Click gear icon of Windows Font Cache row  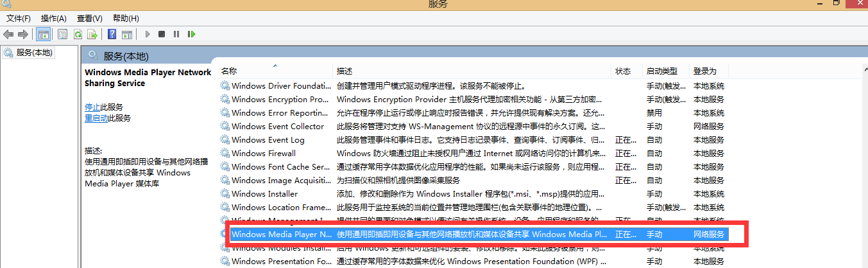[x=225, y=166]
